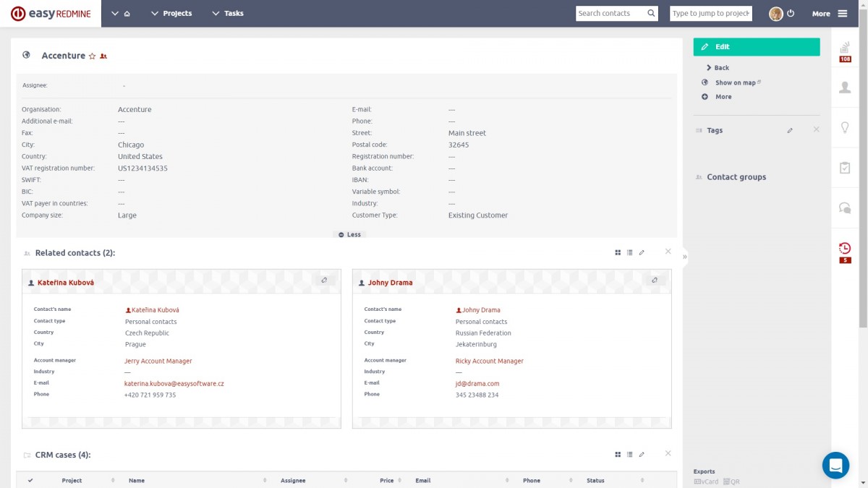Screen dimensions: 868x488
Task: Open the activity feed icon with 108 badge
Action: point(845,51)
